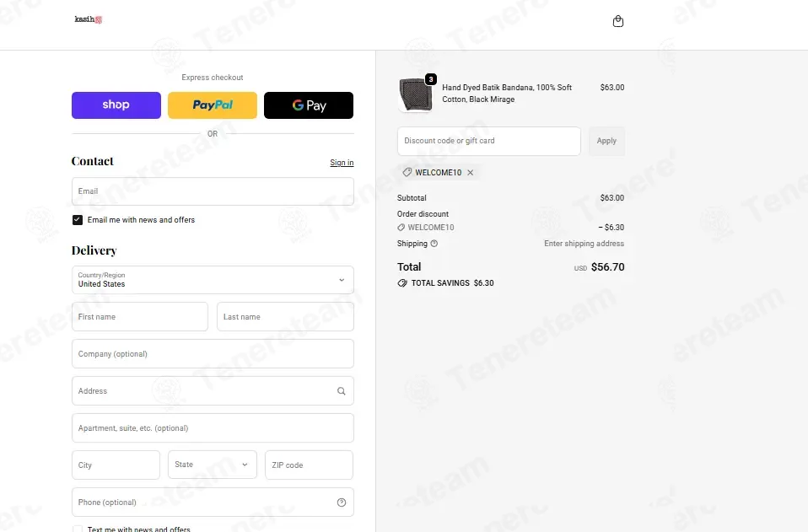The image size is (808, 532).
Task: Focus the Email input field
Action: click(x=213, y=191)
